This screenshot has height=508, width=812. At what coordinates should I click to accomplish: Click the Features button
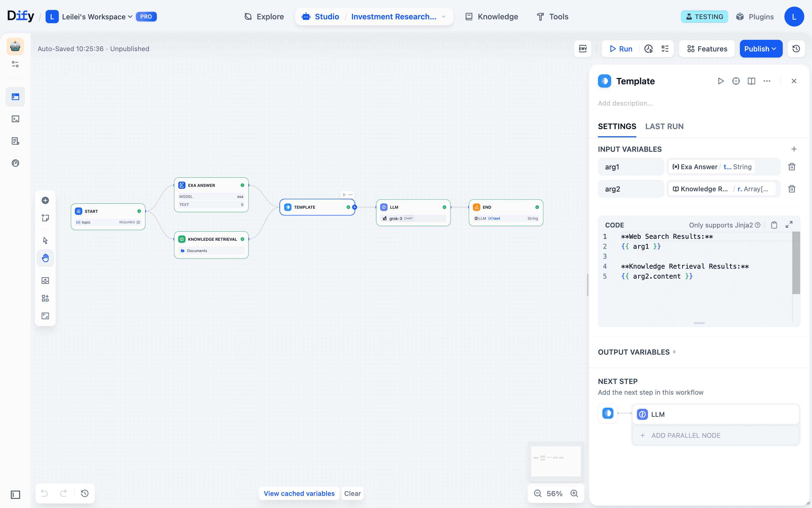point(707,49)
